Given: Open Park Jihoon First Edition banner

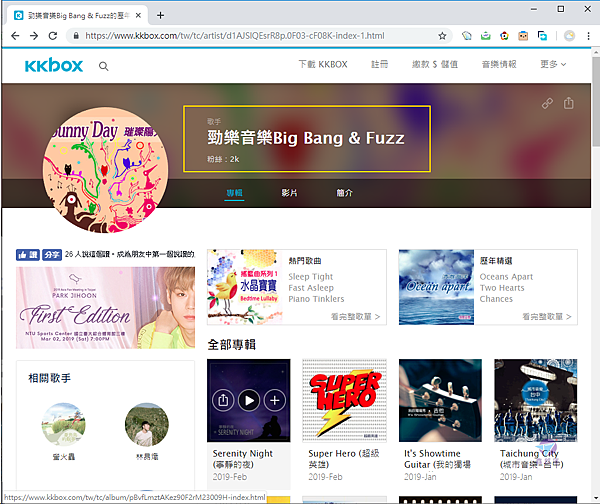Looking at the screenshot, I should (x=105, y=308).
